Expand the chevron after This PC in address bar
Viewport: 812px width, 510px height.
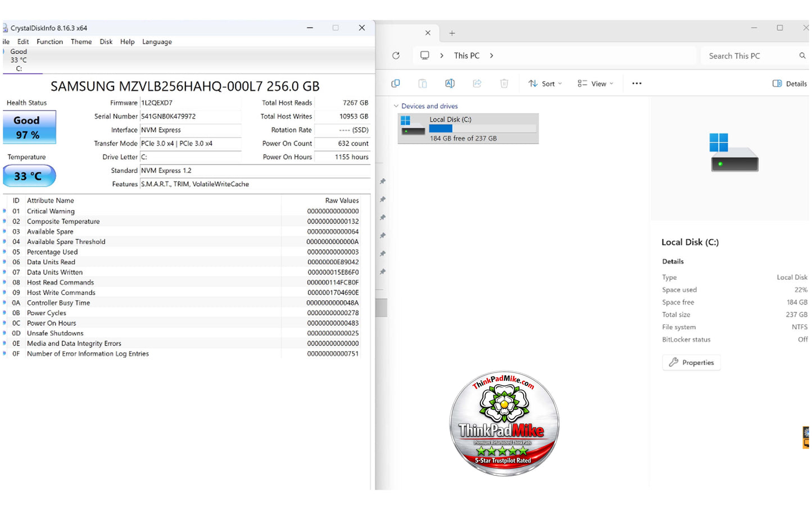pos(492,56)
